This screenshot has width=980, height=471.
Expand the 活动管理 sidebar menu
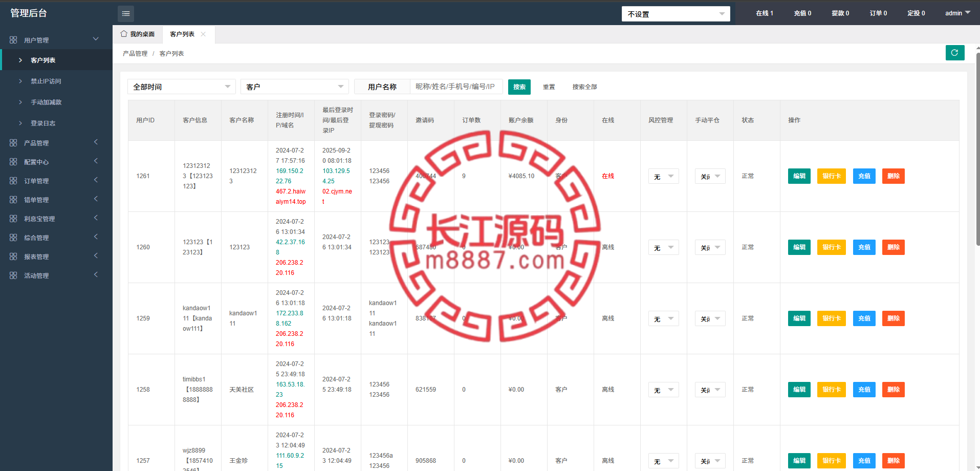tap(56, 275)
